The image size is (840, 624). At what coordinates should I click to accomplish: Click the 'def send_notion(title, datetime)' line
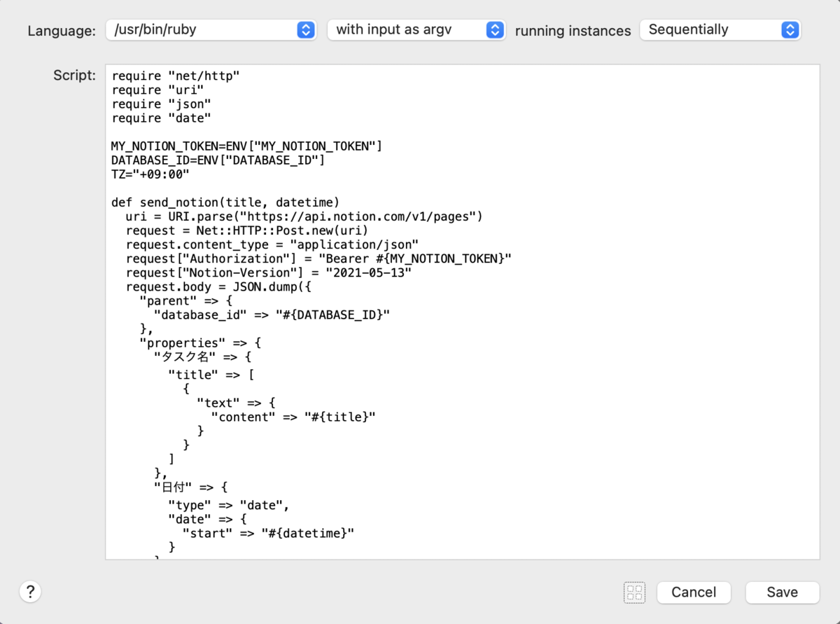click(225, 202)
